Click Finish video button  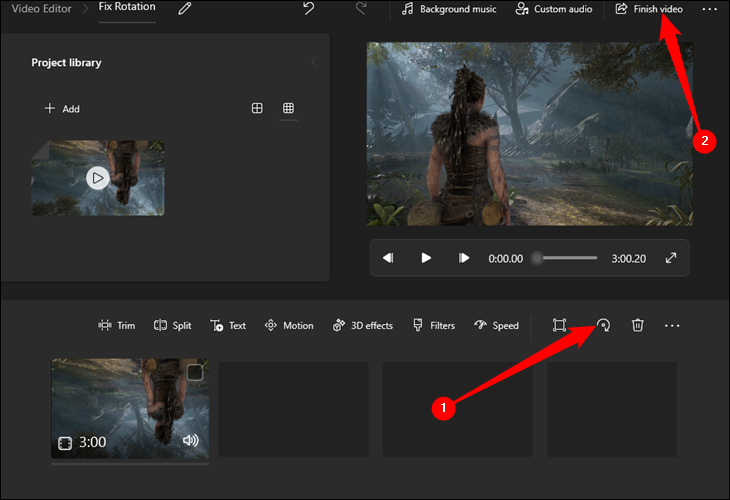coord(650,9)
